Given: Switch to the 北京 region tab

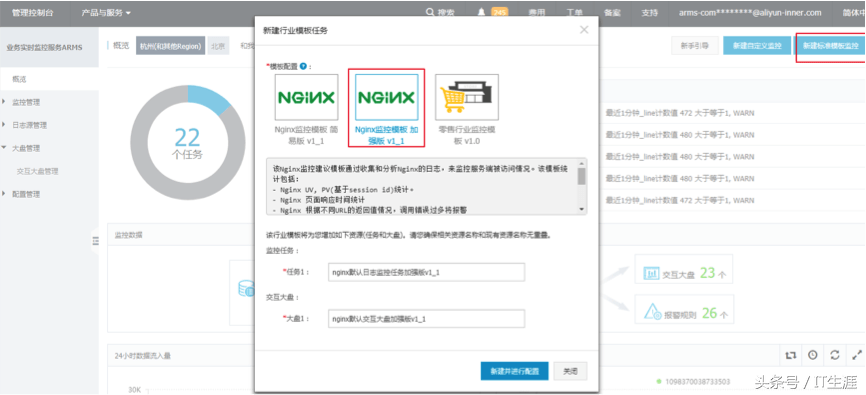Looking at the screenshot, I should (x=218, y=46).
